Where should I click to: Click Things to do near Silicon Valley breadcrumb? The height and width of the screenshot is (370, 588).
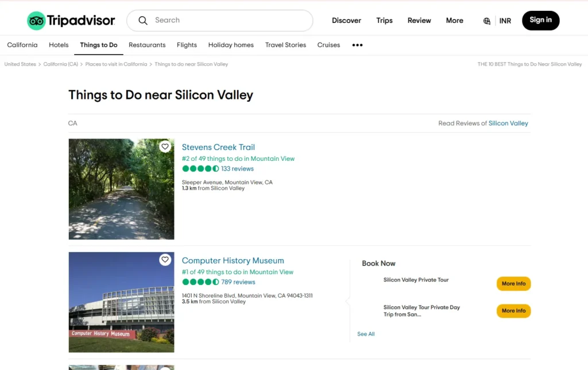tap(191, 64)
